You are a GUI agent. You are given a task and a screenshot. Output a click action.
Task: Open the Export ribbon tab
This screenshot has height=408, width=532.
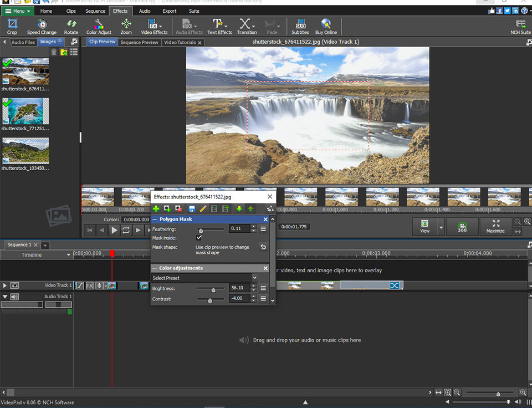coord(169,11)
